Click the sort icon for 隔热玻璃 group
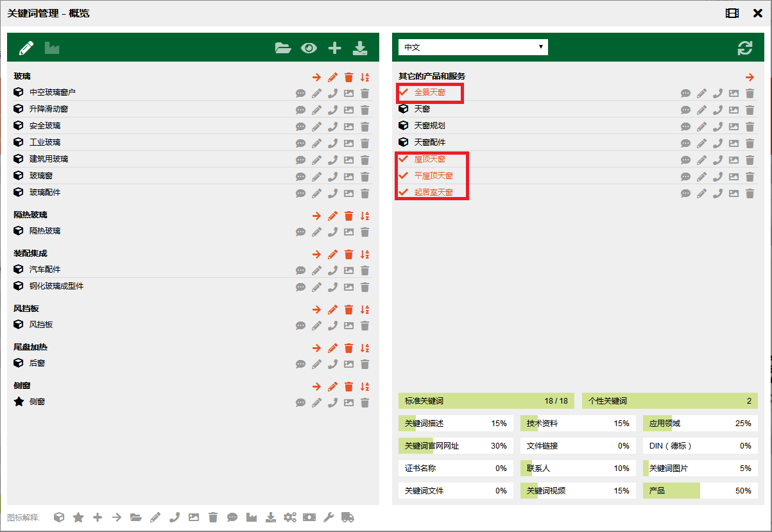 [x=365, y=216]
